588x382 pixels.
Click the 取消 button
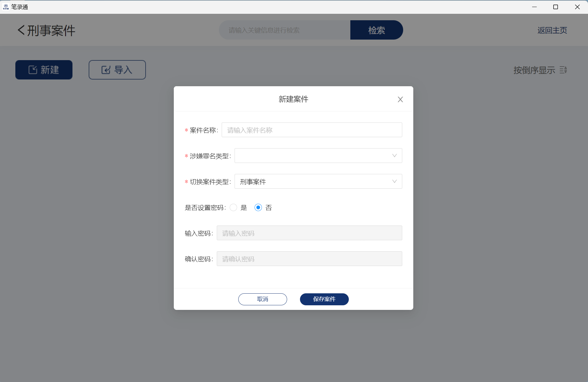point(263,299)
